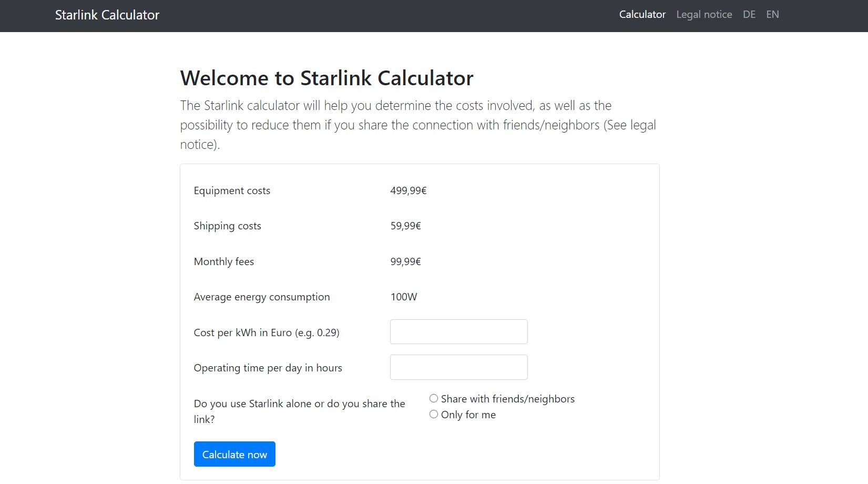
Task: Switch language to DE
Action: [749, 14]
